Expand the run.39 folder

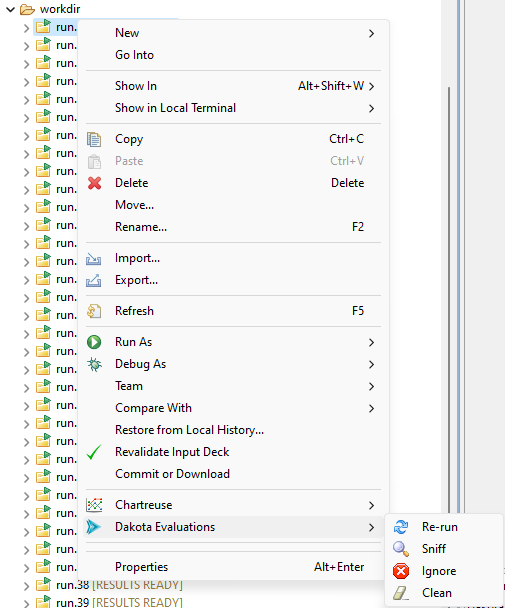coord(26,603)
